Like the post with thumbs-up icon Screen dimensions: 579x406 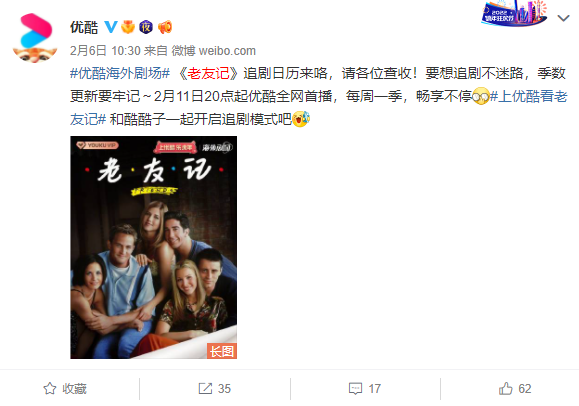click(506, 388)
